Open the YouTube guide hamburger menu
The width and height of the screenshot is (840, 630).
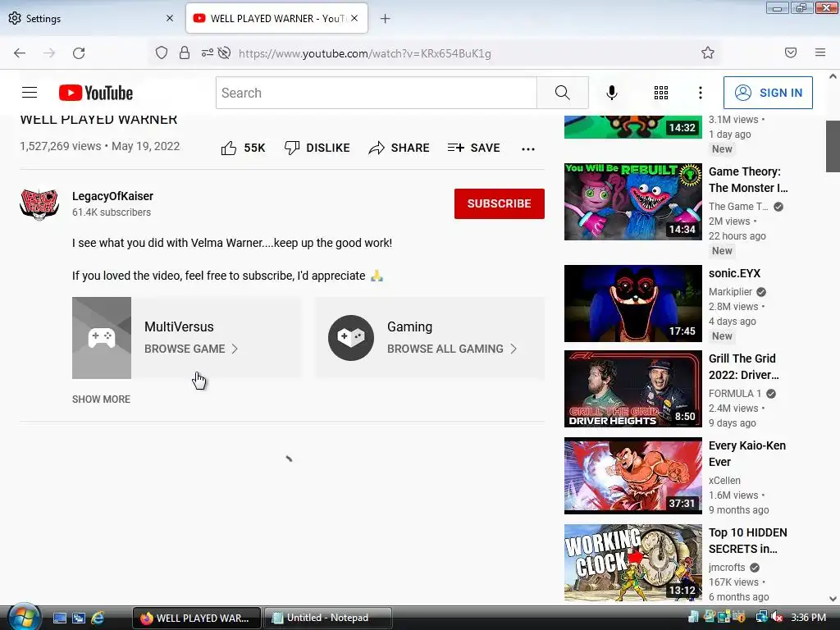[x=30, y=93]
